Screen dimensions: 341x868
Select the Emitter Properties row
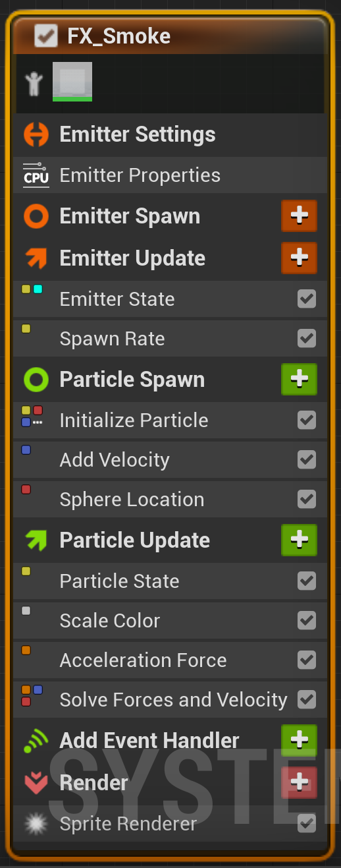pyautogui.click(x=170, y=175)
